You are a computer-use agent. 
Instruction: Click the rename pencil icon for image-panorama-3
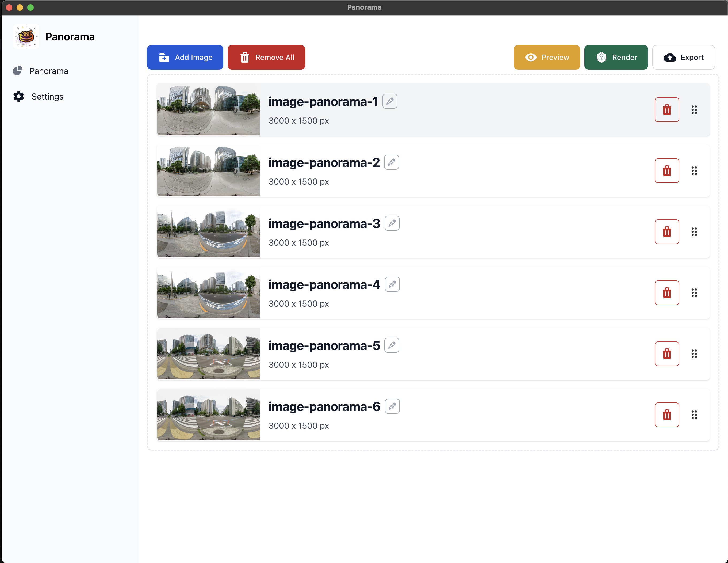pos(392,223)
